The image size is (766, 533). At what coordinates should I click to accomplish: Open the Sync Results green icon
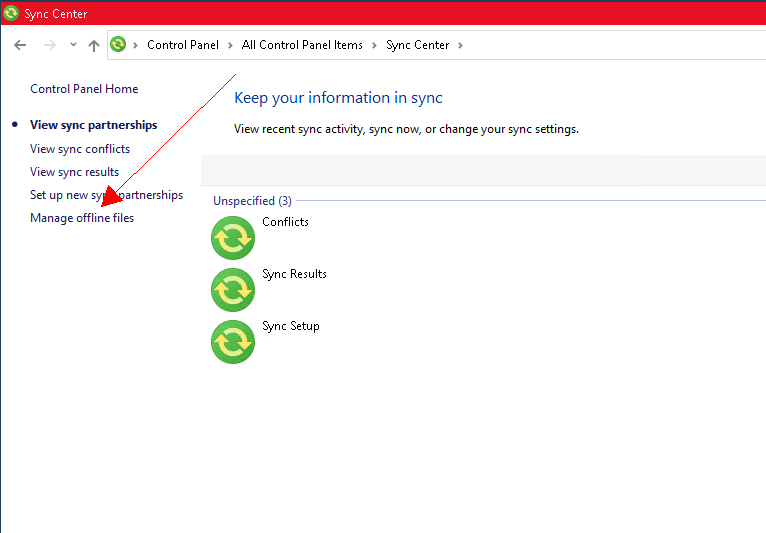[x=233, y=290]
